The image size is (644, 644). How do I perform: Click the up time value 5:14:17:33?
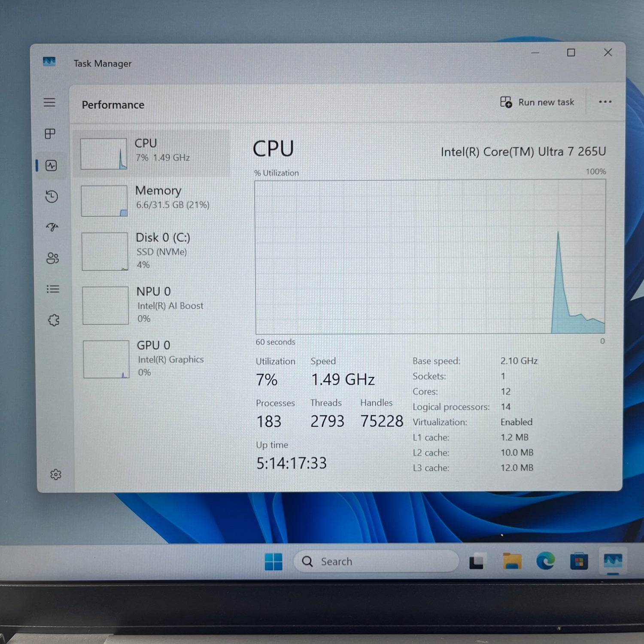click(292, 463)
